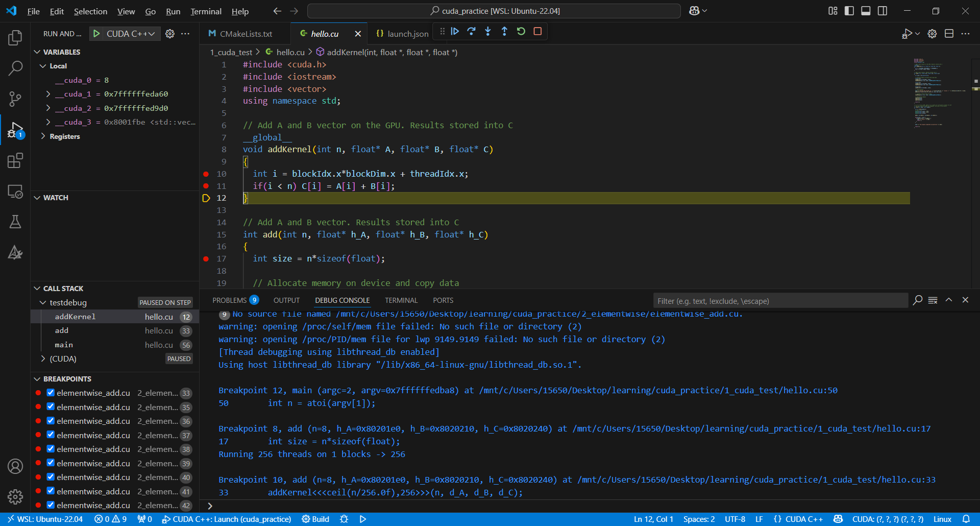Click the Step Out debug icon
This screenshot has height=526, width=980.
tap(504, 32)
